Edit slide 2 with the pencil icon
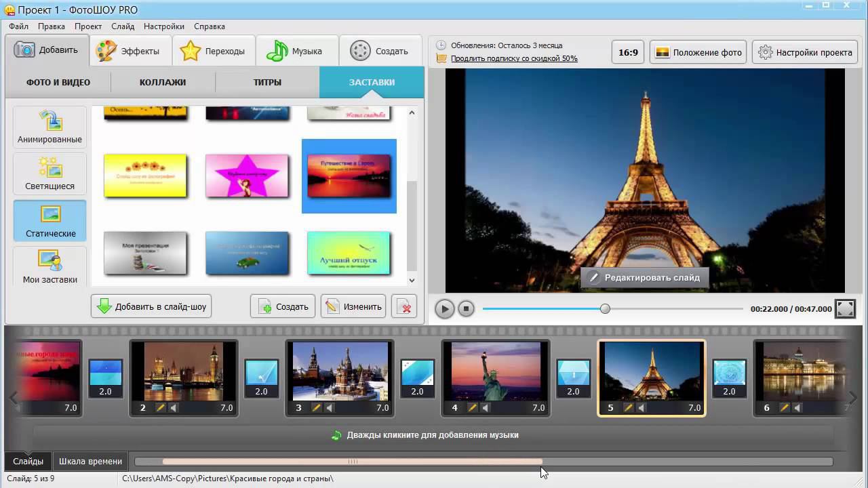This screenshot has width=868, height=488. (161, 408)
